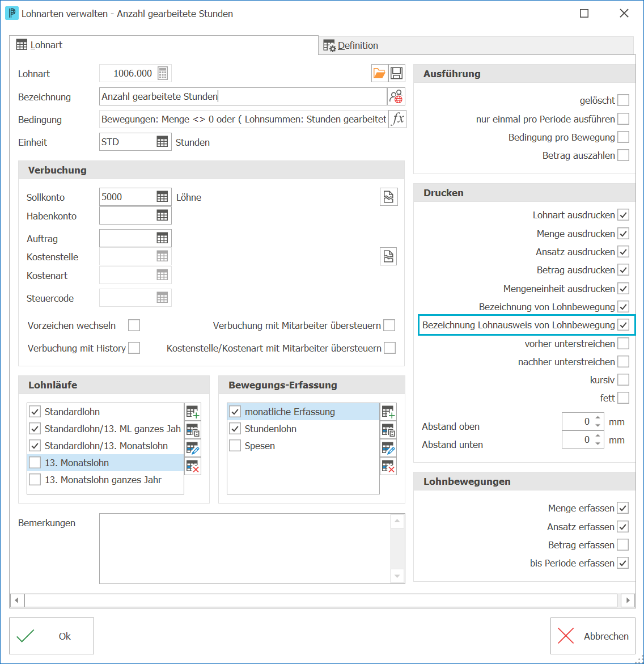The width and height of the screenshot is (644, 664).
Task: Uncheck Bezeichnung Lohnausweis von Lohnbewegung
Action: click(623, 325)
